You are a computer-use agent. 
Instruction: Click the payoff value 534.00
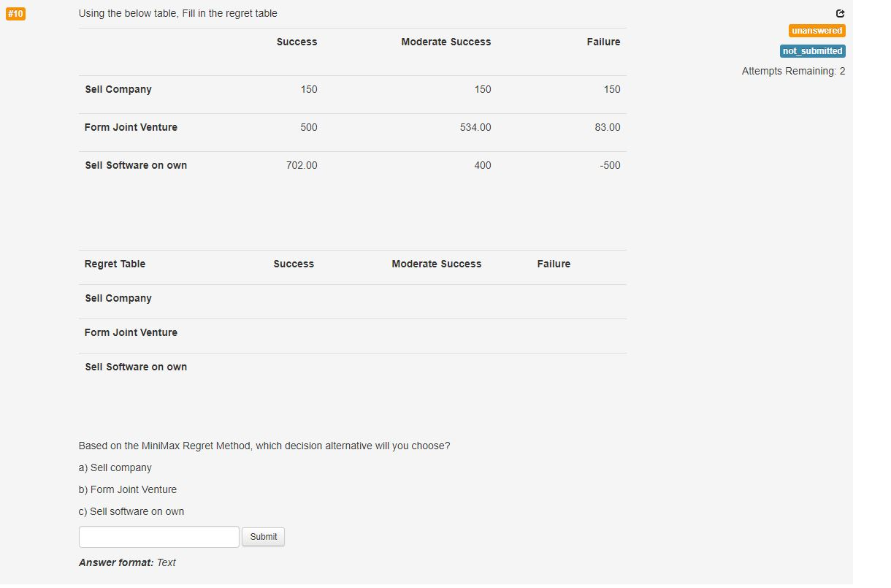click(x=475, y=127)
